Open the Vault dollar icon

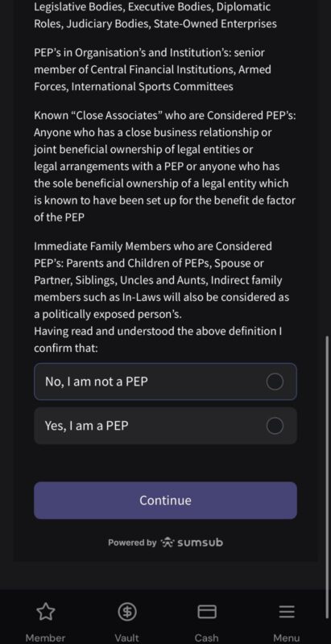click(127, 613)
